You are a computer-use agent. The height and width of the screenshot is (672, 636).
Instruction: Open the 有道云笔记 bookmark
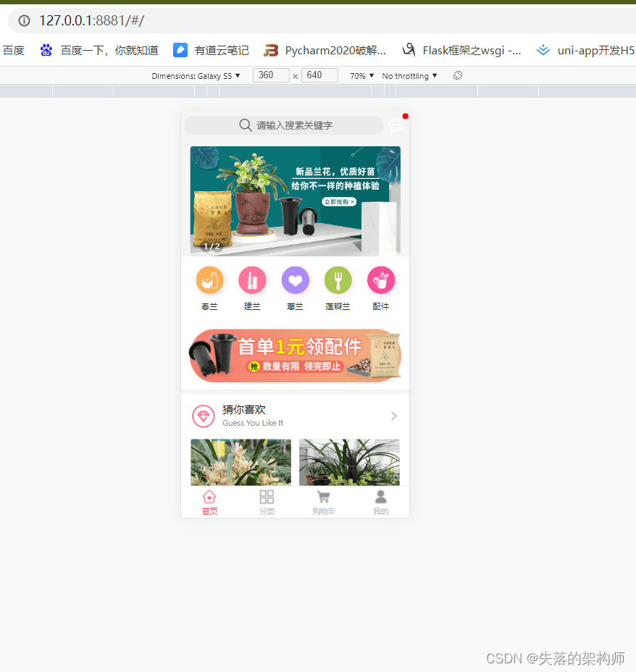(211, 50)
